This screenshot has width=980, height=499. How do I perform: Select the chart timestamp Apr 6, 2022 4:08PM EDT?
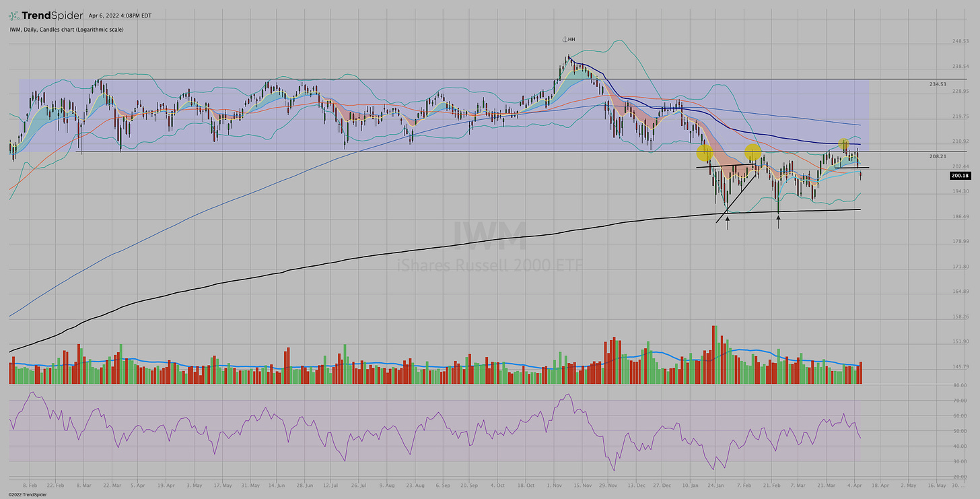pos(120,15)
